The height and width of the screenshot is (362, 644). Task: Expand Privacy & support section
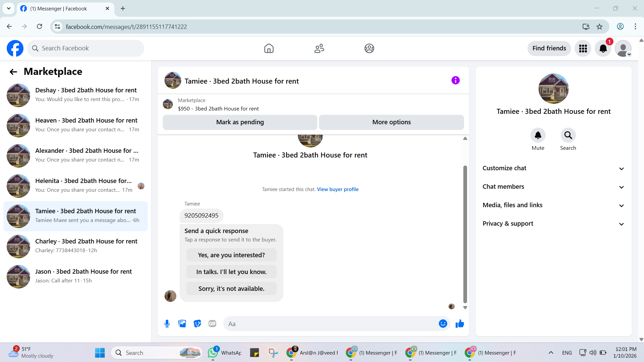click(553, 224)
